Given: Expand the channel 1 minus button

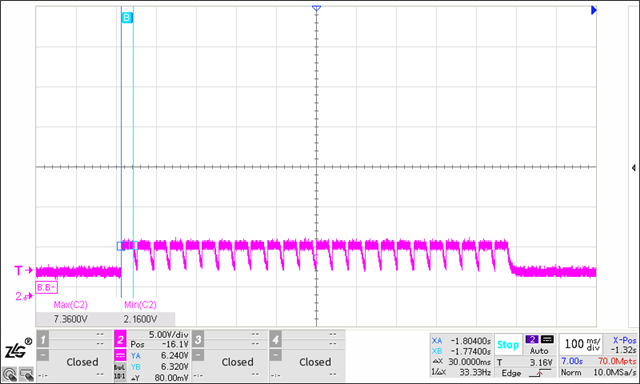Looking at the screenshot, I should click(x=43, y=355).
